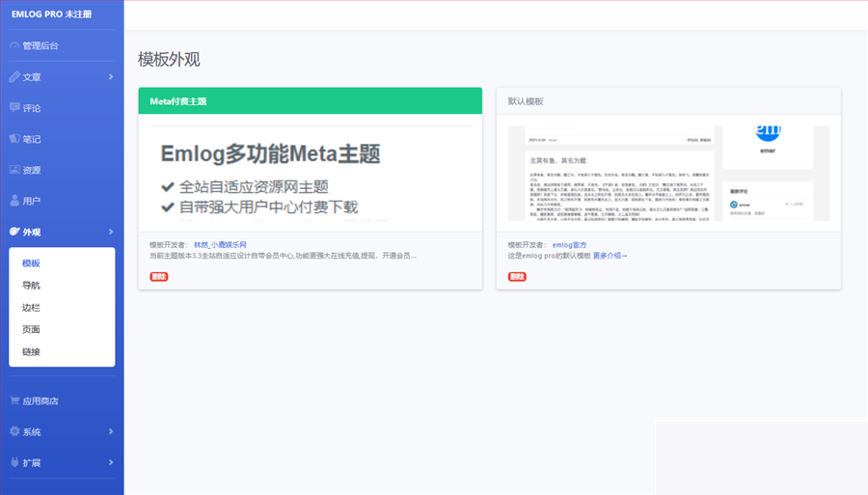Delete the Meta付费主题 template

(158, 277)
